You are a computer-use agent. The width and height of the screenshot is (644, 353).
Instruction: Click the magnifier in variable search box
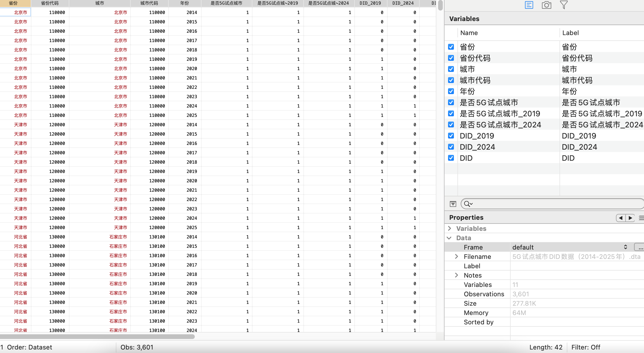(x=468, y=204)
